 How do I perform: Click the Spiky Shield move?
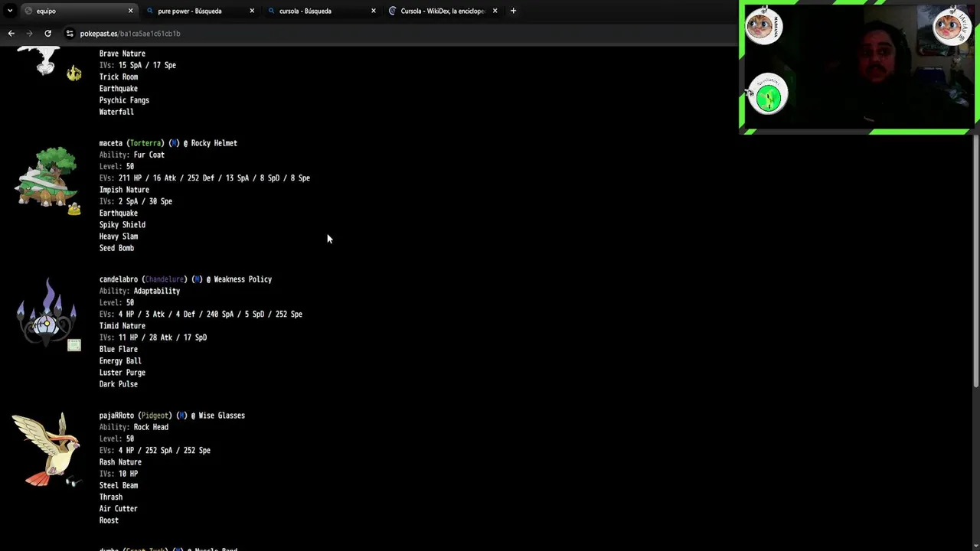[x=122, y=225]
